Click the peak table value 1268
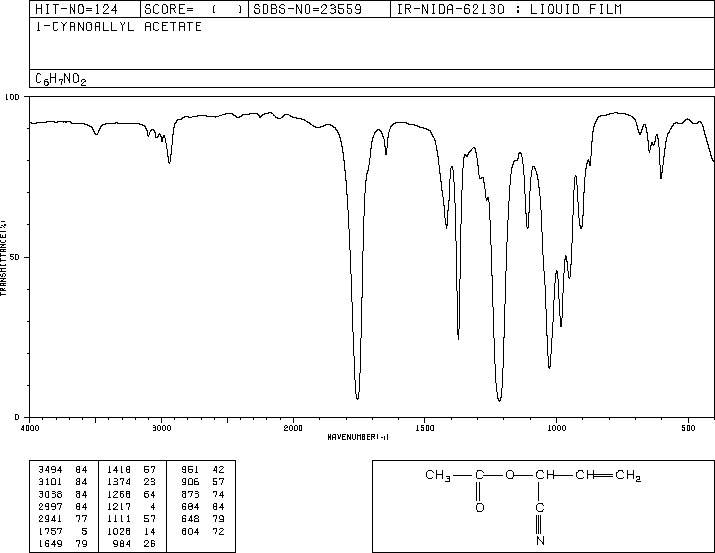715x553 pixels. pos(119,494)
